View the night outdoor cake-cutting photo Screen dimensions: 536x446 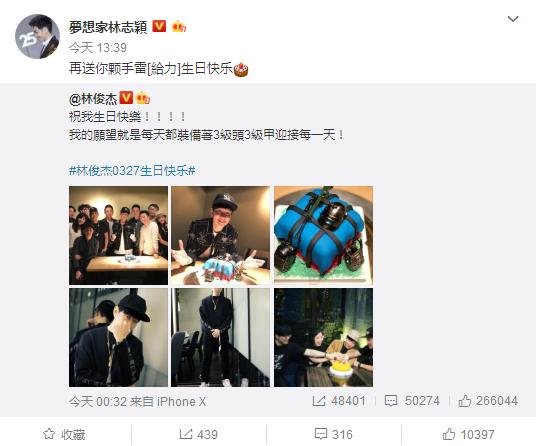[x=323, y=337]
